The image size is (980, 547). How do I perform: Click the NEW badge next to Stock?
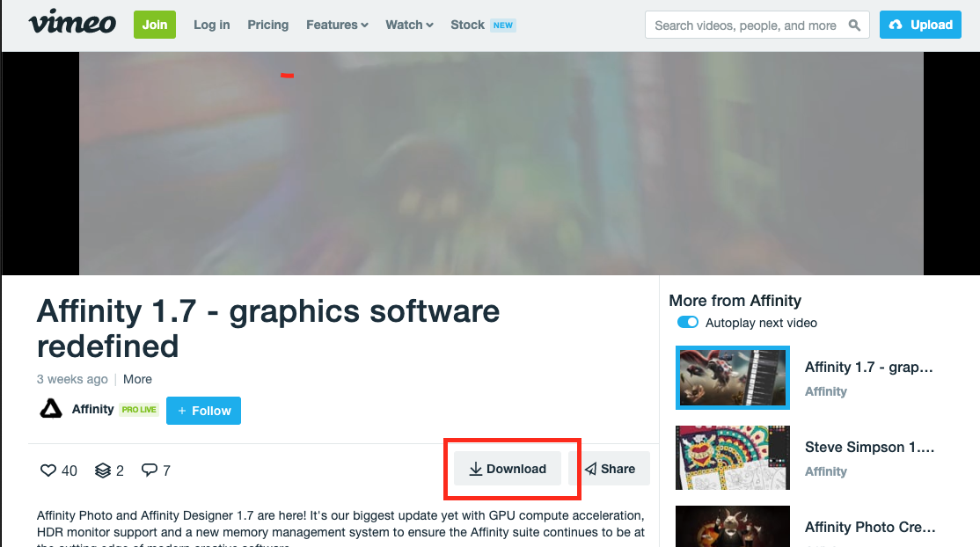point(502,25)
